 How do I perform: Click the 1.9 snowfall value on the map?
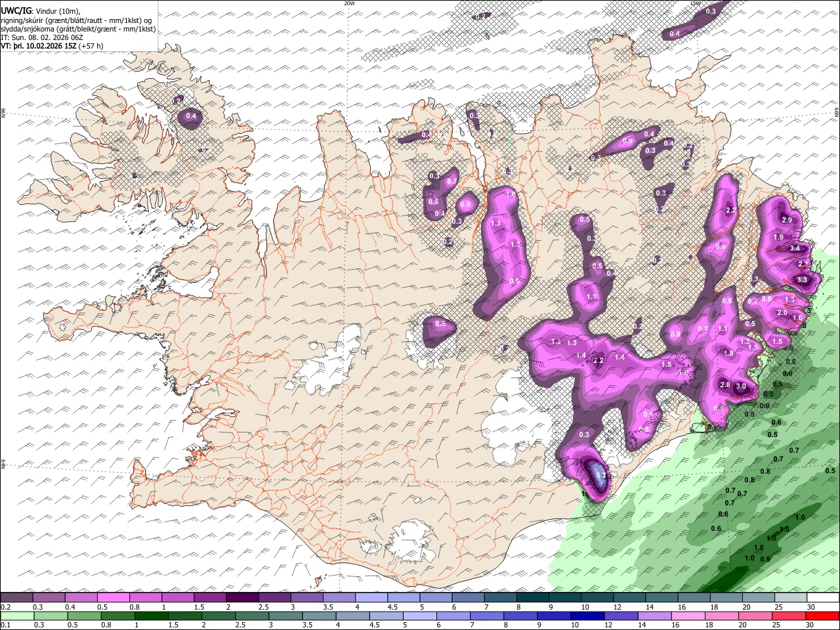coord(779,238)
